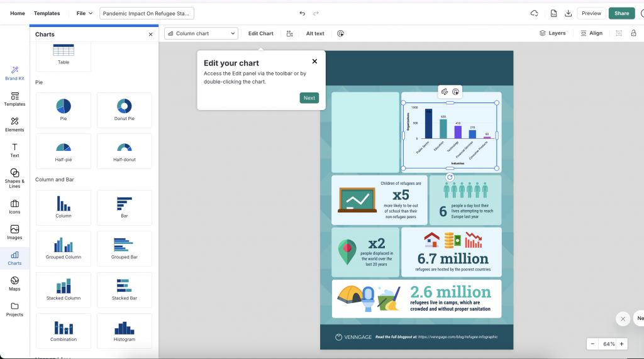
Task: Download the design
Action: [x=568, y=13]
